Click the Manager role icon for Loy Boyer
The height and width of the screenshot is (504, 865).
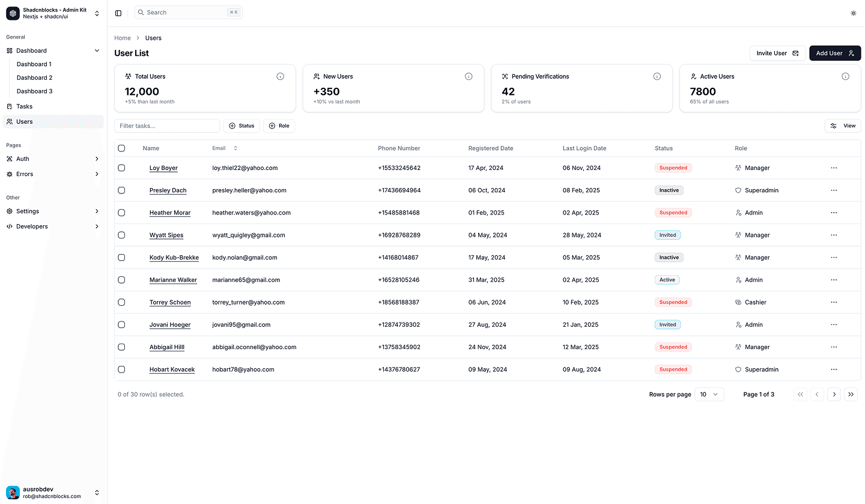[738, 168]
